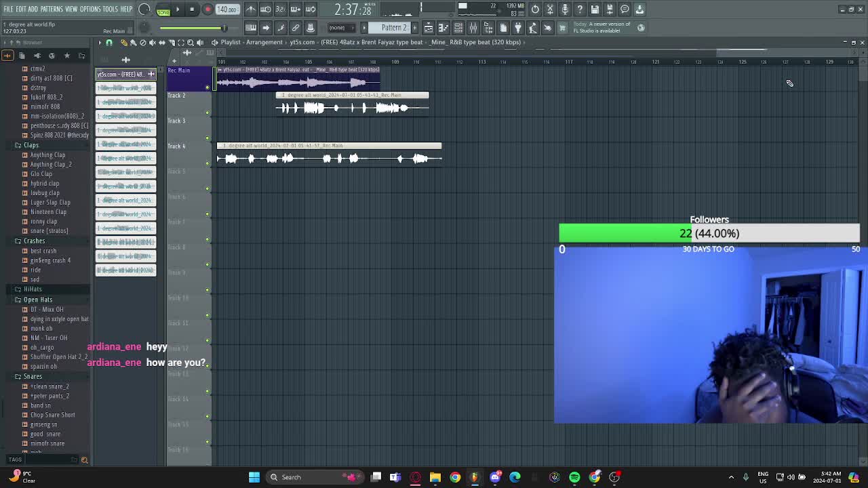Toggle Song/Pattern mode button

tap(163, 9)
